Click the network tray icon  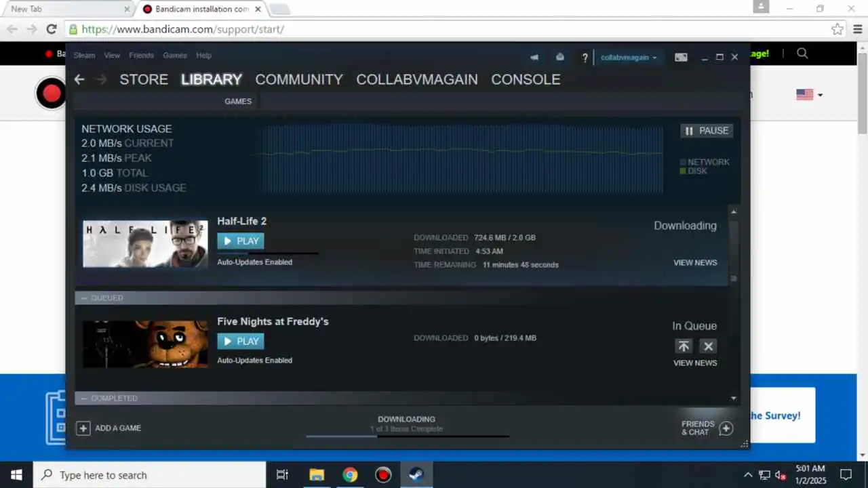764,475
